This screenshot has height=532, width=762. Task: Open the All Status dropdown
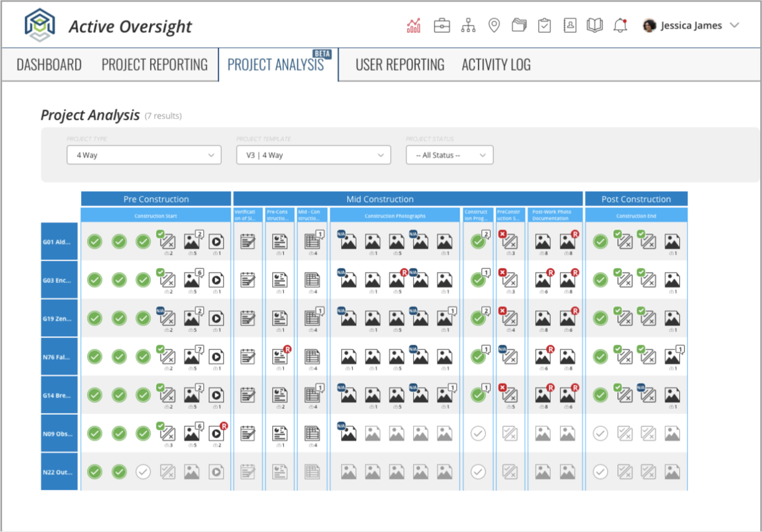click(x=449, y=155)
